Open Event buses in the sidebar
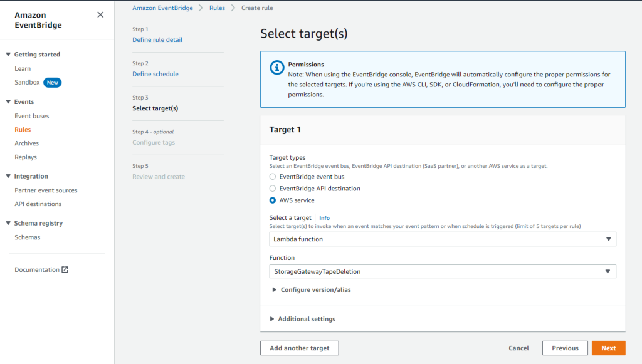 point(32,116)
